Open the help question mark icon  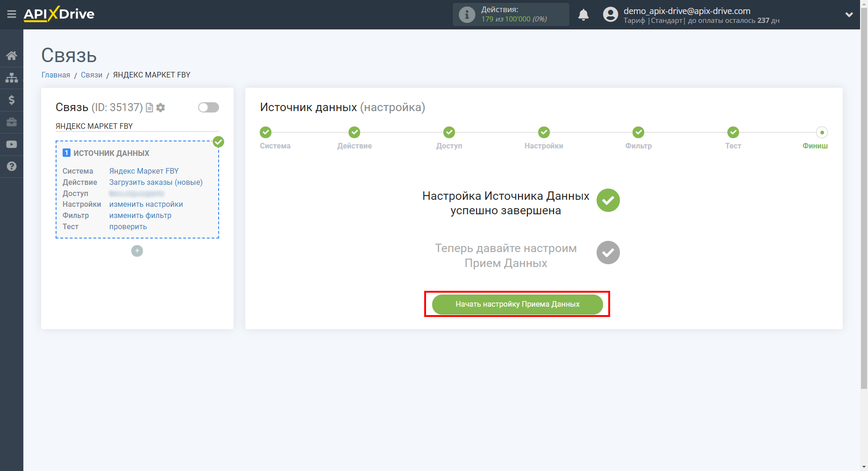coord(12,166)
